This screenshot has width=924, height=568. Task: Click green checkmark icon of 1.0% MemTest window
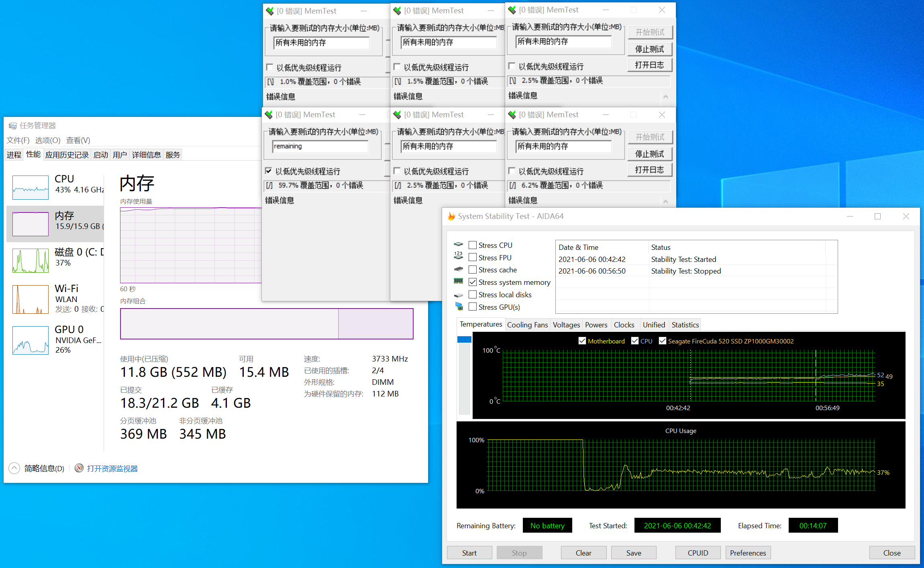[x=270, y=11]
